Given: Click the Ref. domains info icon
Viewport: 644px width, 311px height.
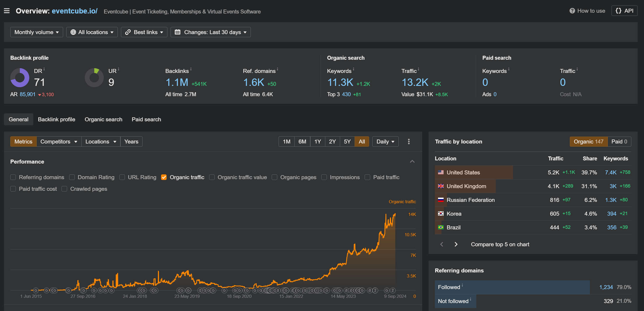Looking at the screenshot, I should tap(278, 69).
